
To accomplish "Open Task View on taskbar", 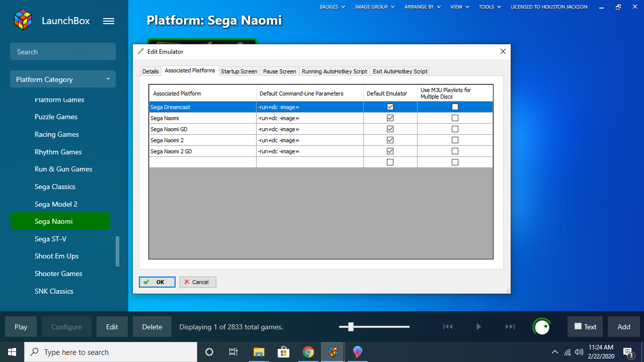I will click(233, 352).
